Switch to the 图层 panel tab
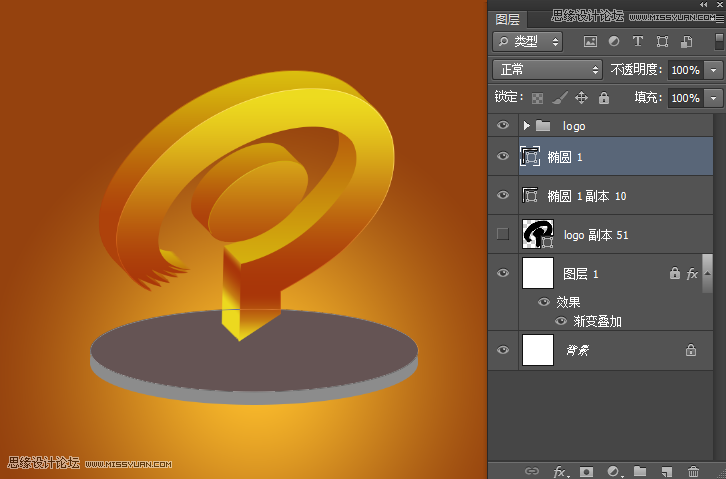The image size is (726, 479). point(508,18)
